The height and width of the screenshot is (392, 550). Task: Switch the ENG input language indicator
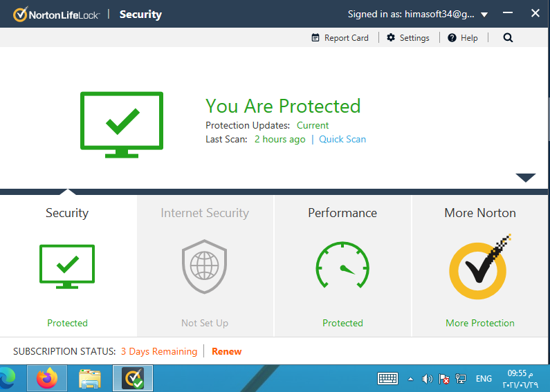(x=484, y=379)
